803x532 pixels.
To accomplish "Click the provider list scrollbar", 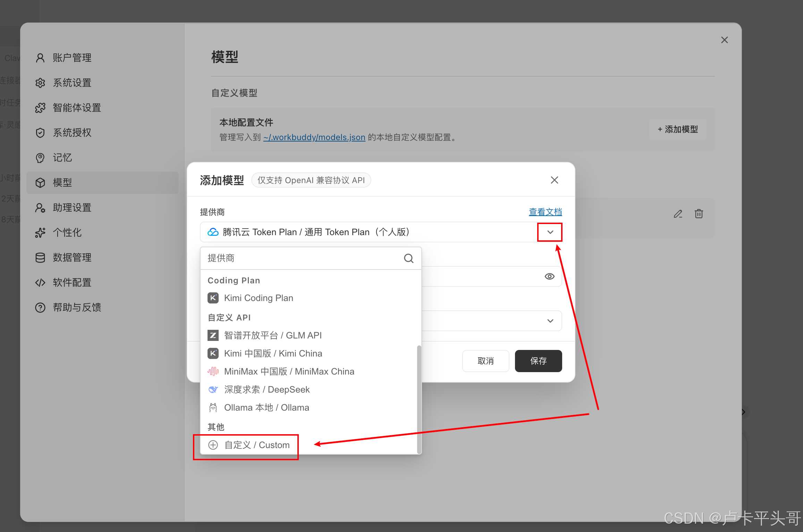I will pyautogui.click(x=419, y=399).
